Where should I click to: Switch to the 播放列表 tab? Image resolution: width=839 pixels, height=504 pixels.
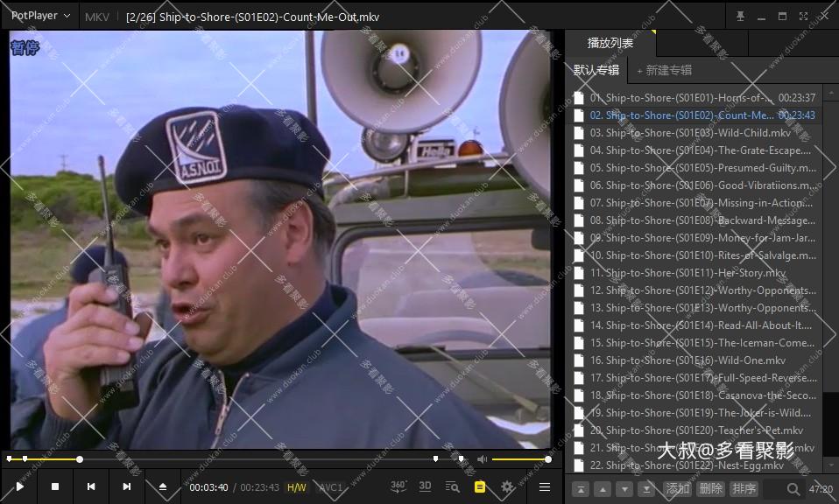610,43
